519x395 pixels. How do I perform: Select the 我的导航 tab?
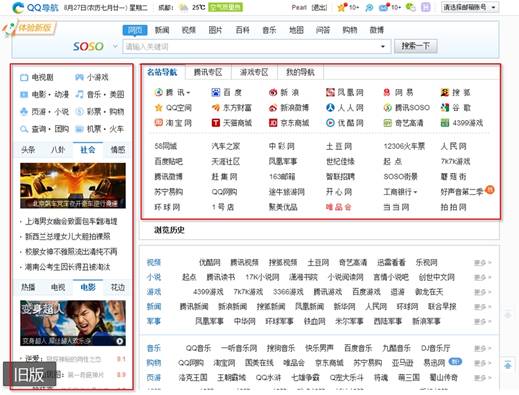(300, 72)
